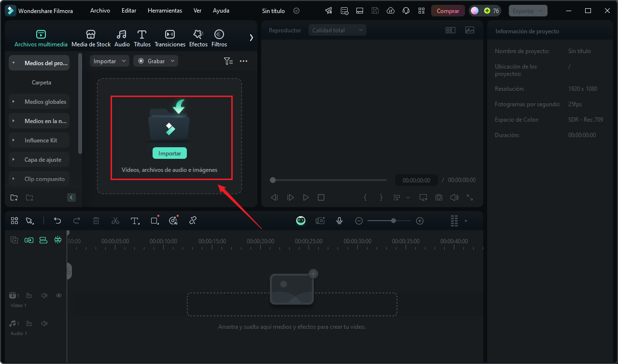
Task: Select the Carpeta folder item
Action: 42,83
